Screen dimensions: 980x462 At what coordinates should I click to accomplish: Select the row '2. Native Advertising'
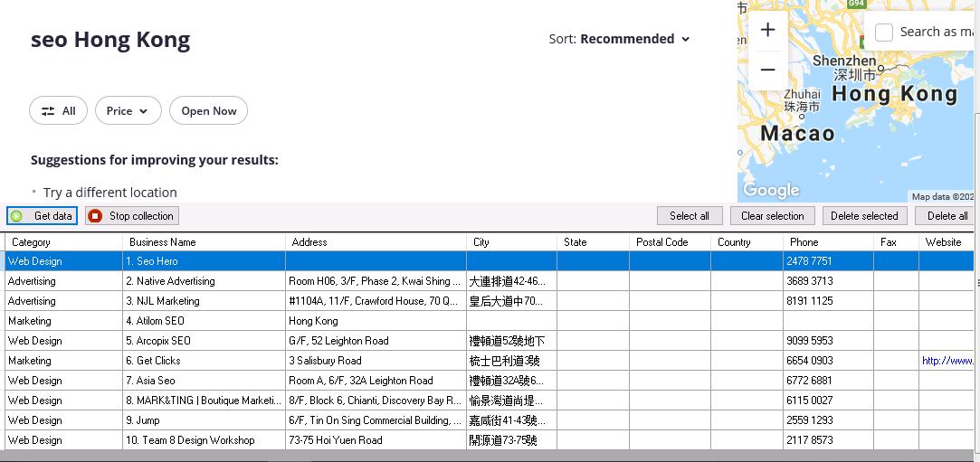tap(490, 281)
